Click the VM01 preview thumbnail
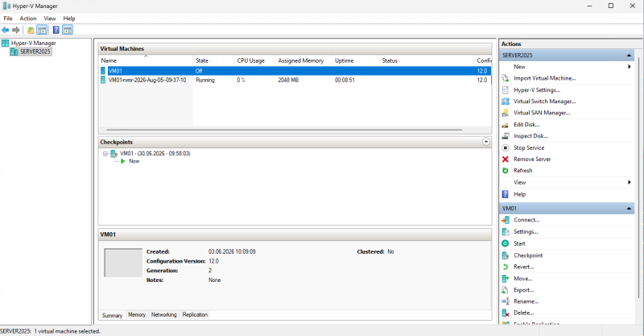 tap(123, 263)
